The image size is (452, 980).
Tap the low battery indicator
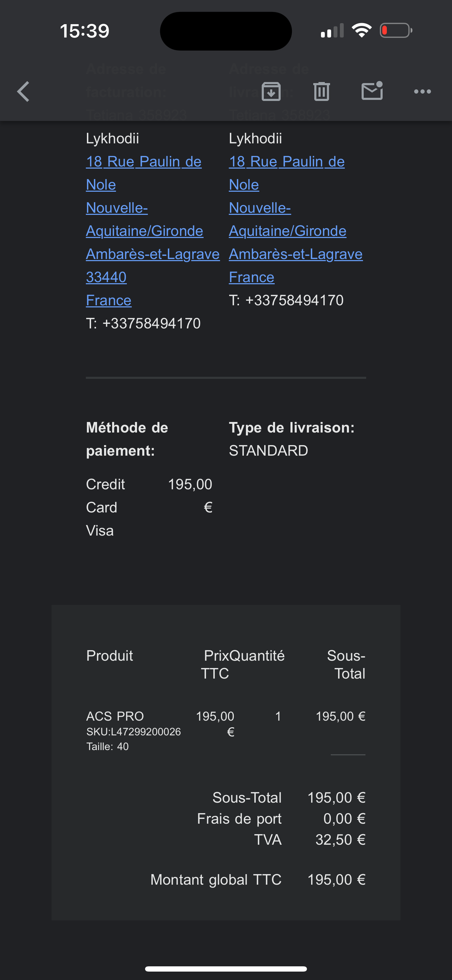[396, 30]
